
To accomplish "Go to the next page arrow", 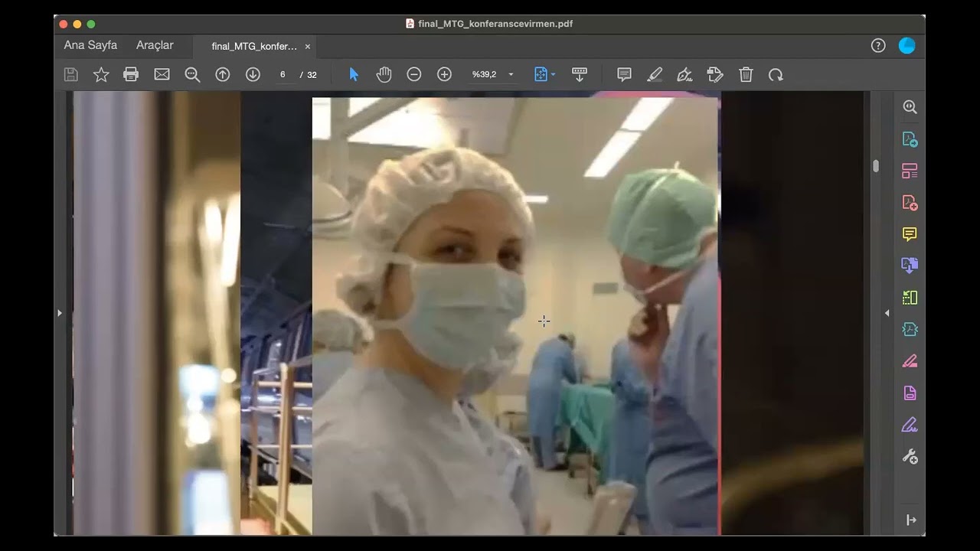I will (x=253, y=74).
